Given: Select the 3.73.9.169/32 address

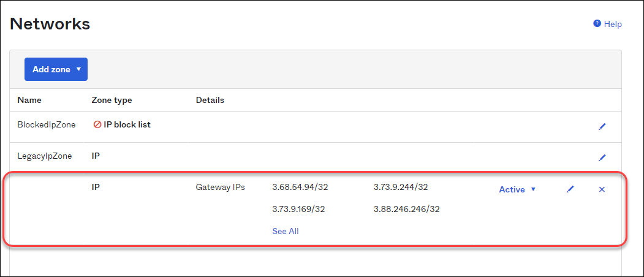Looking at the screenshot, I should 298,209.
